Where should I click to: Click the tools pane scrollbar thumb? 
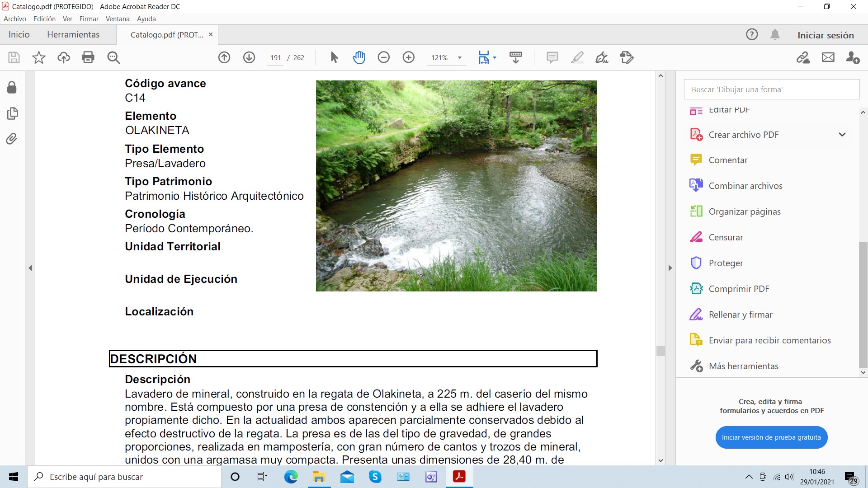pyautogui.click(x=863, y=305)
